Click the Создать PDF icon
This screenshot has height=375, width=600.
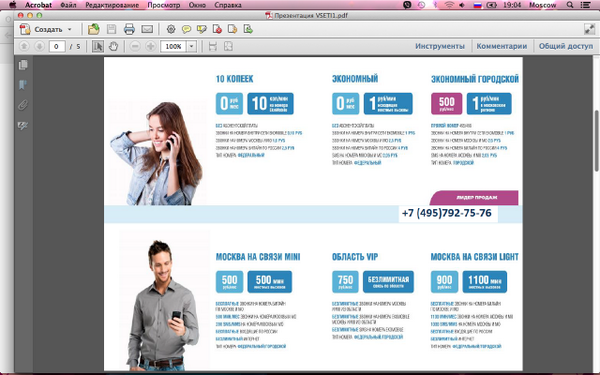tap(25, 29)
